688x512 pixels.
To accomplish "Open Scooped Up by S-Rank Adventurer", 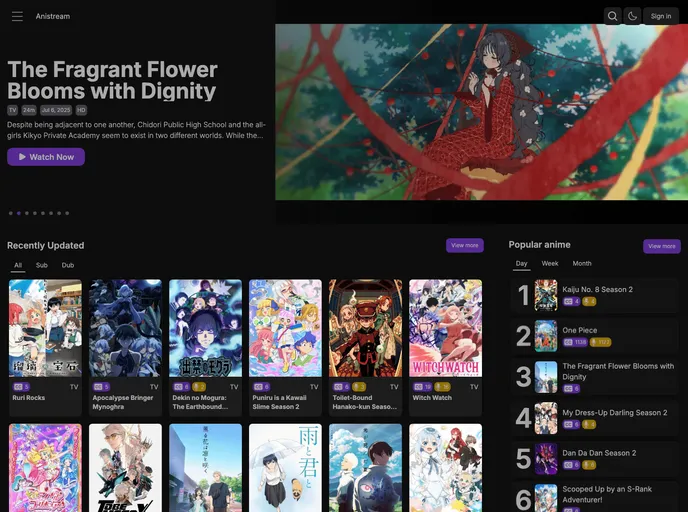I will 595,497.
